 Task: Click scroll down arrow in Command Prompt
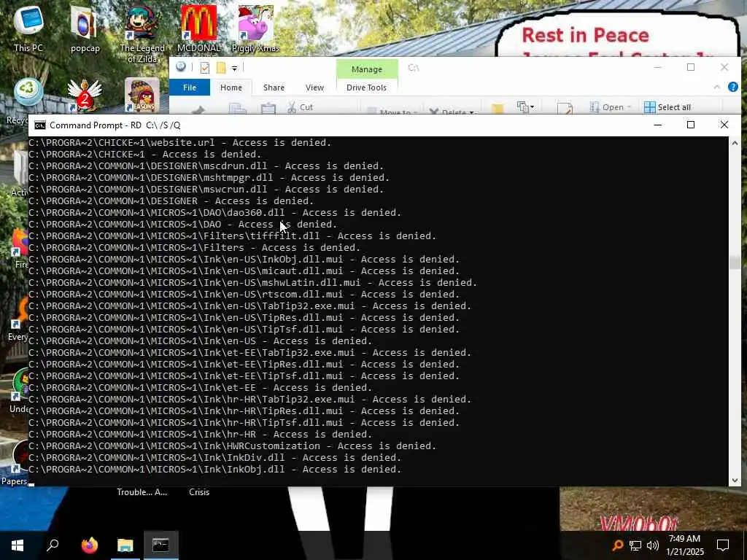point(735,481)
